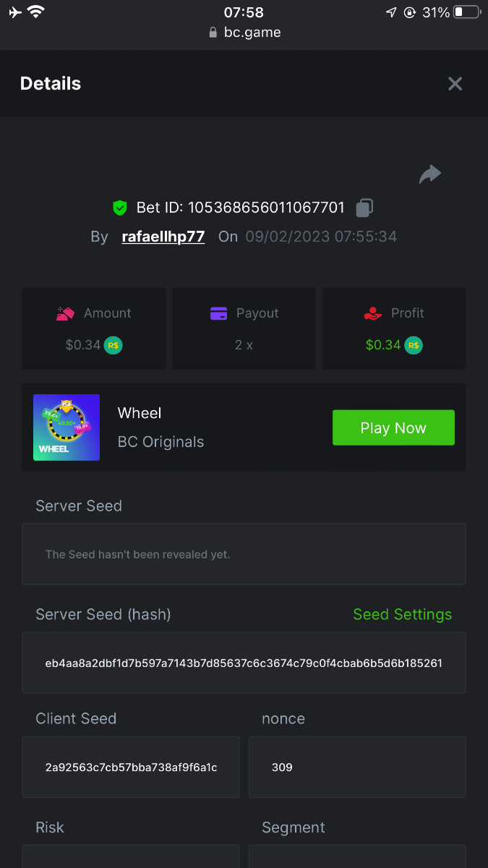Copy the Bet ID with the copy icon
The height and width of the screenshot is (868, 488).
click(x=364, y=208)
